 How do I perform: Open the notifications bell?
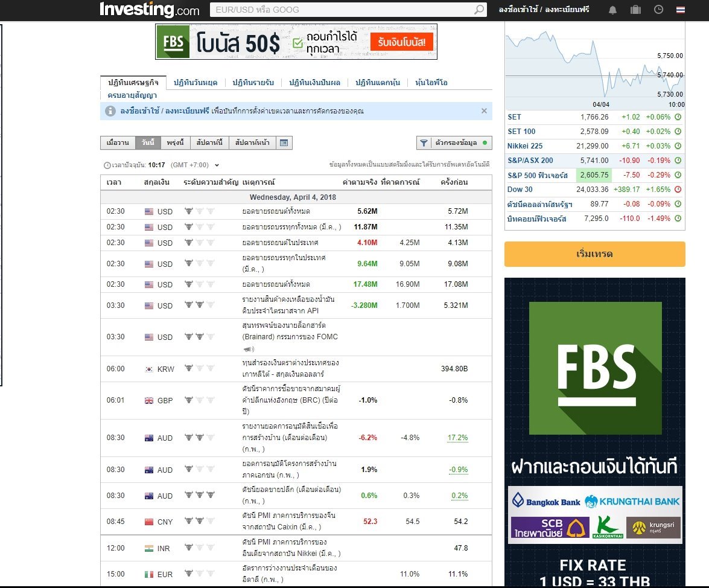(612, 10)
